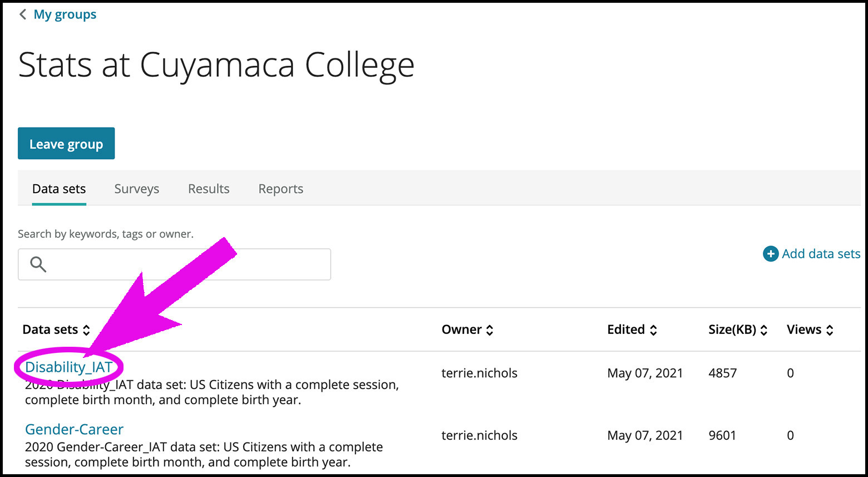Image resolution: width=868 pixels, height=477 pixels.
Task: Click the Edited column header label
Action: [x=626, y=330]
